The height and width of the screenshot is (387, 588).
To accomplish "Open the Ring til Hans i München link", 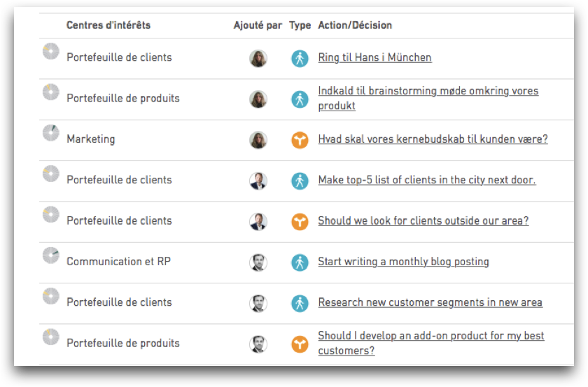I will point(374,57).
